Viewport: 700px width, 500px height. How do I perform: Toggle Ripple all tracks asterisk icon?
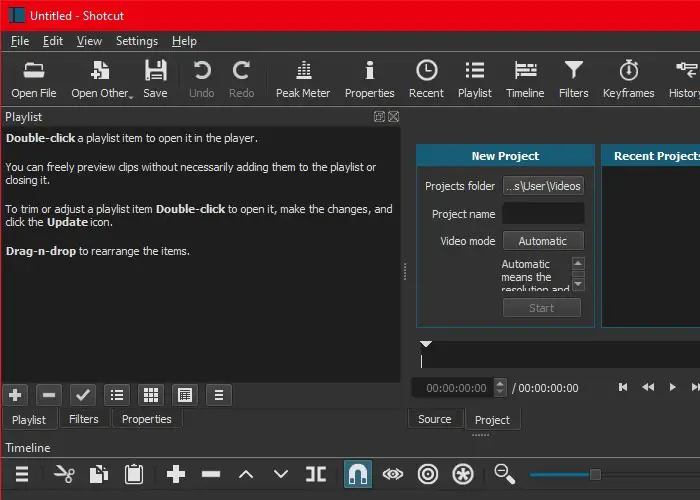pos(462,474)
